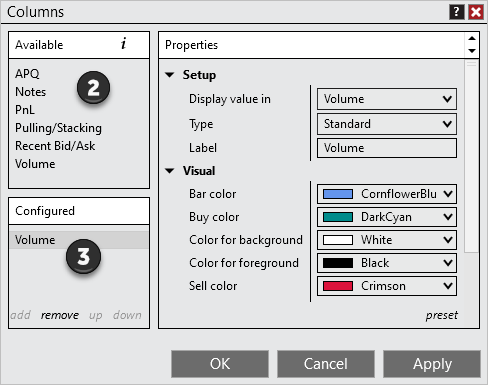Collapse the Visual section
The image size is (488, 385).
[x=170, y=171]
